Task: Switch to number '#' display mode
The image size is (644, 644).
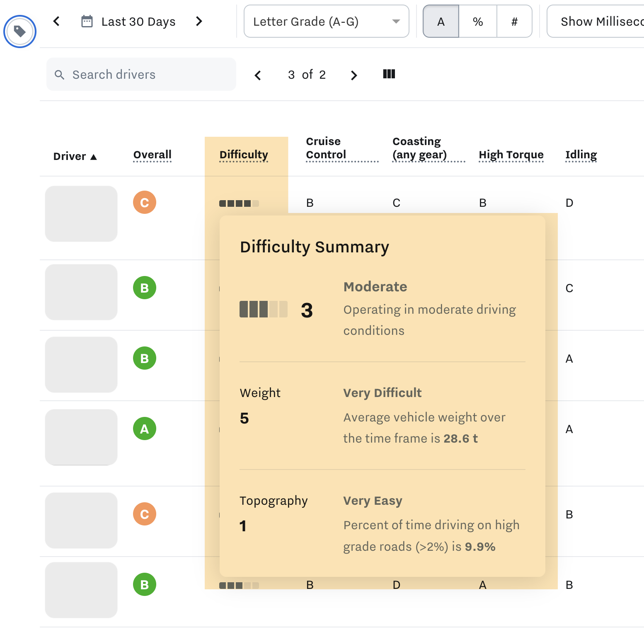Action: [x=514, y=22]
